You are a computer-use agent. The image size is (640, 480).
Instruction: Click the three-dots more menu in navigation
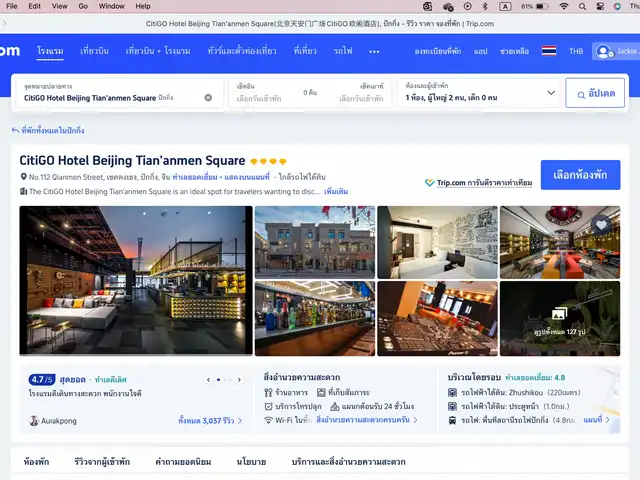374,51
